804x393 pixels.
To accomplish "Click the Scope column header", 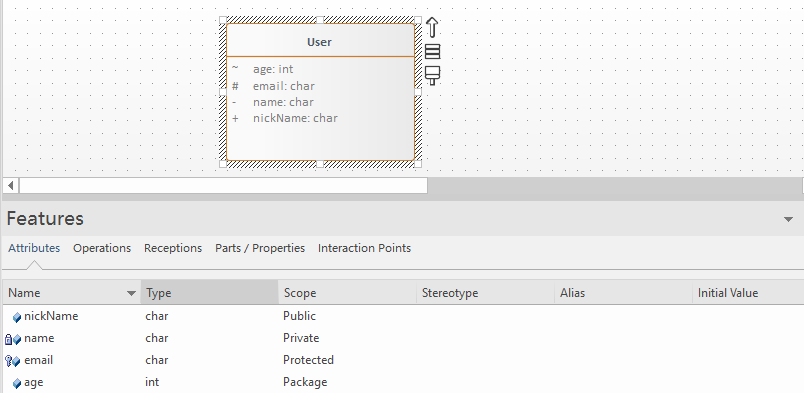I will point(347,293).
